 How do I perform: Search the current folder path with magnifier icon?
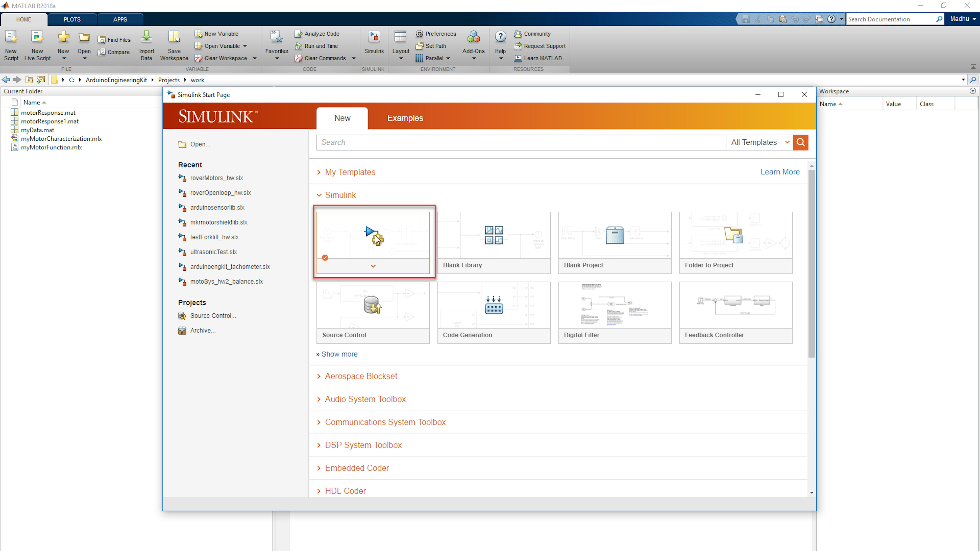coord(973,80)
